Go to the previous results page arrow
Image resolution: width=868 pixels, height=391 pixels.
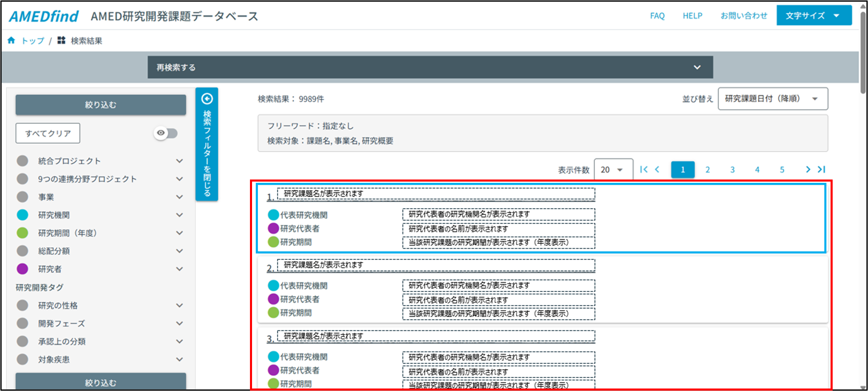658,170
